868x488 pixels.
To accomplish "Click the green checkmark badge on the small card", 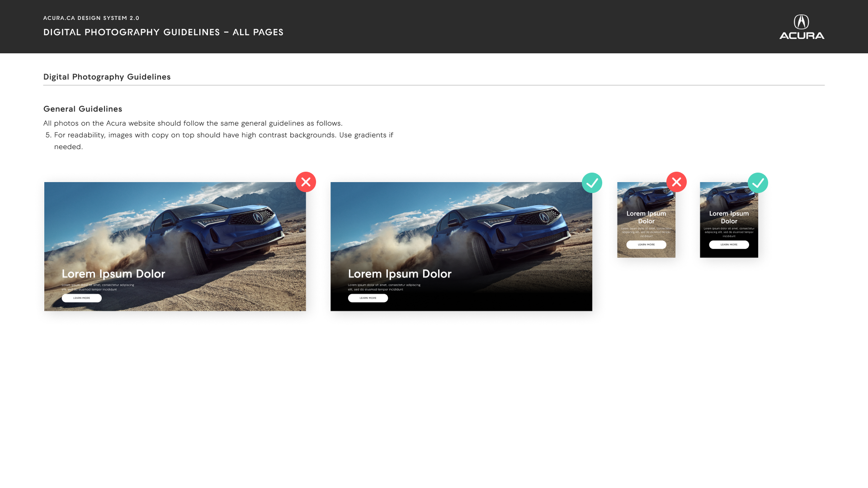I will pyautogui.click(x=758, y=183).
